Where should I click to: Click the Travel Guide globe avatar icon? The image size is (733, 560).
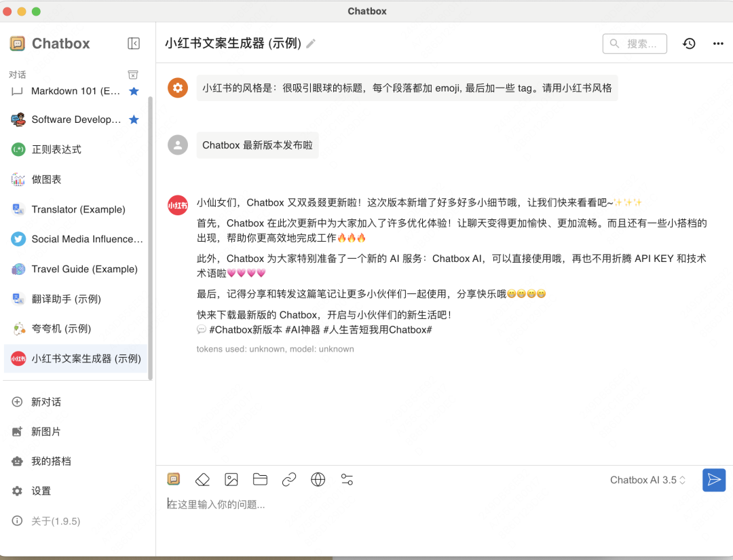pos(18,269)
